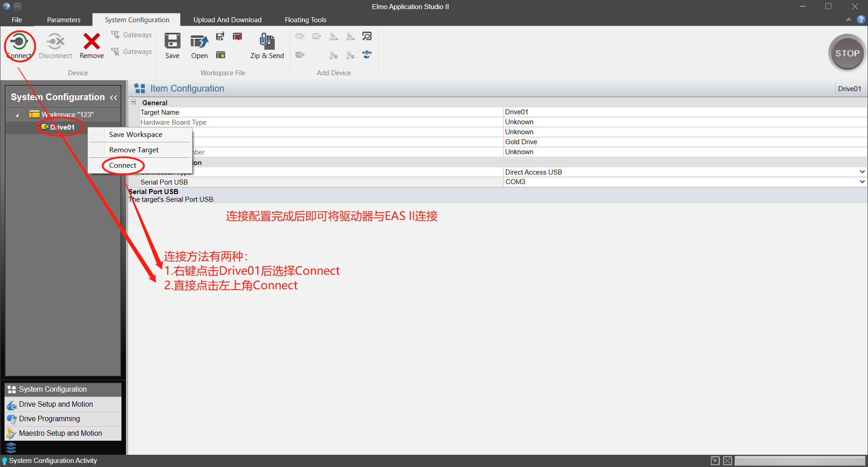
Task: Open the Drive Programming panel
Action: [49, 418]
